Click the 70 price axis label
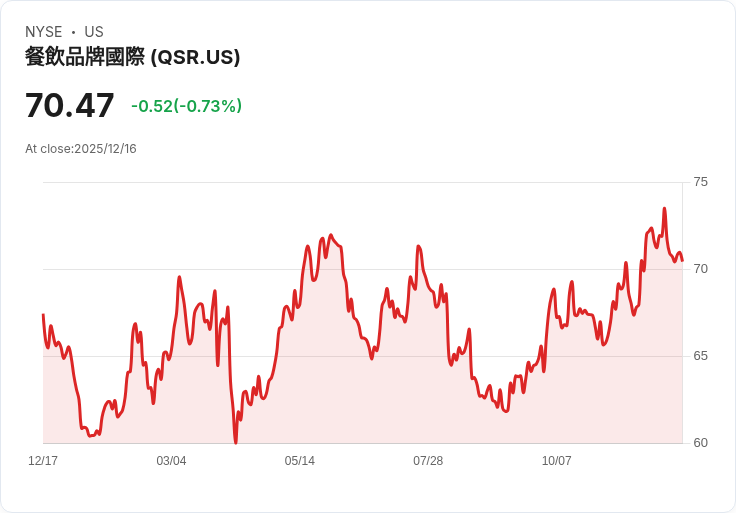The width and height of the screenshot is (736, 513). 700,269
